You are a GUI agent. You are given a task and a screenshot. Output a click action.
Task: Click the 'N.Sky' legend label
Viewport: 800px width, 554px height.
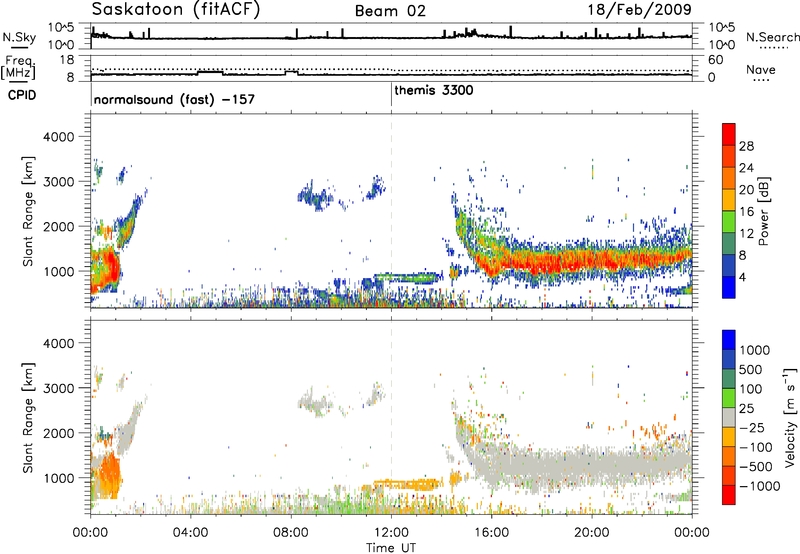pyautogui.click(x=19, y=37)
